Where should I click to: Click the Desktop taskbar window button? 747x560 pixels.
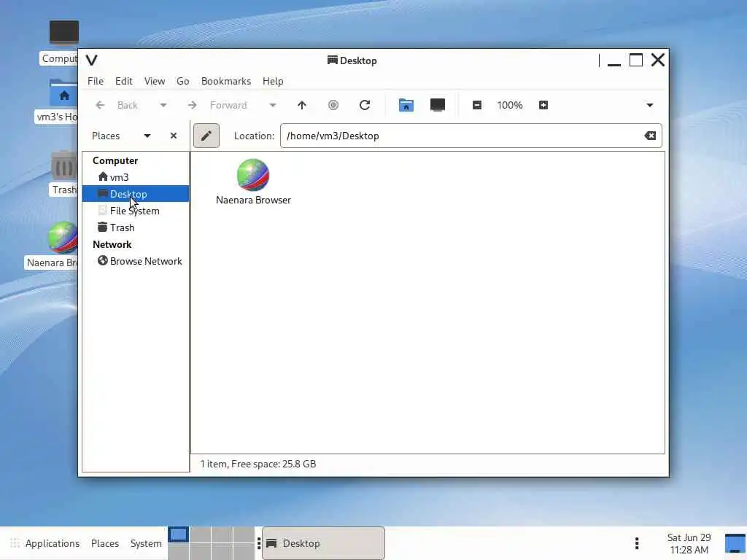pyautogui.click(x=323, y=543)
